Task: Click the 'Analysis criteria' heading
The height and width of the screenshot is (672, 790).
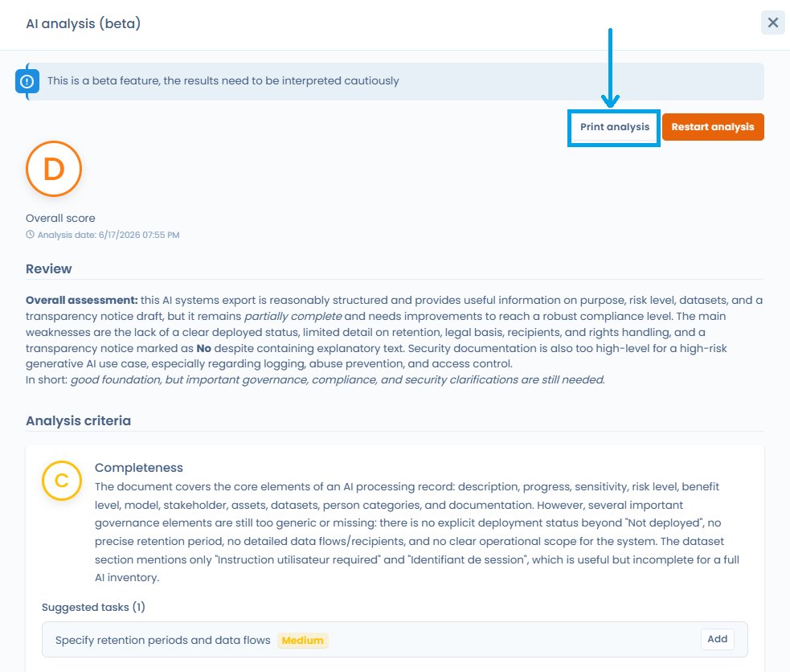Action: (x=78, y=420)
